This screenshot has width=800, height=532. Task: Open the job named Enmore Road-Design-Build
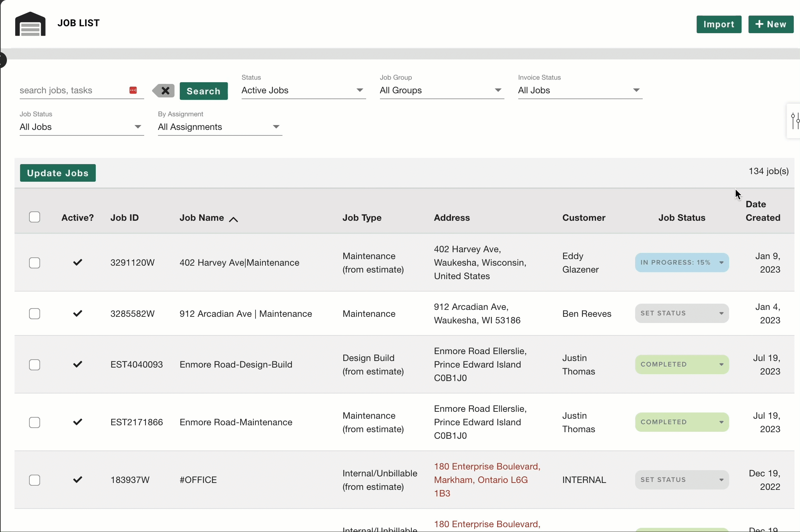[236, 364]
